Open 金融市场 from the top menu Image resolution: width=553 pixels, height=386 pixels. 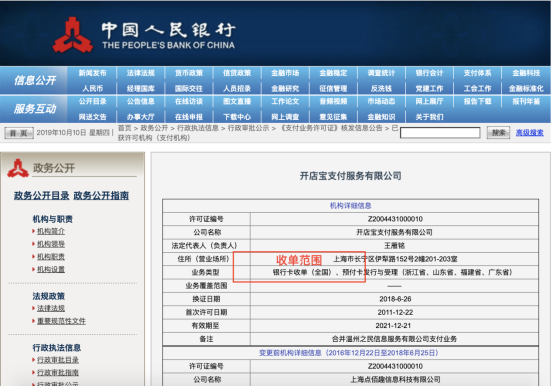[x=285, y=73]
